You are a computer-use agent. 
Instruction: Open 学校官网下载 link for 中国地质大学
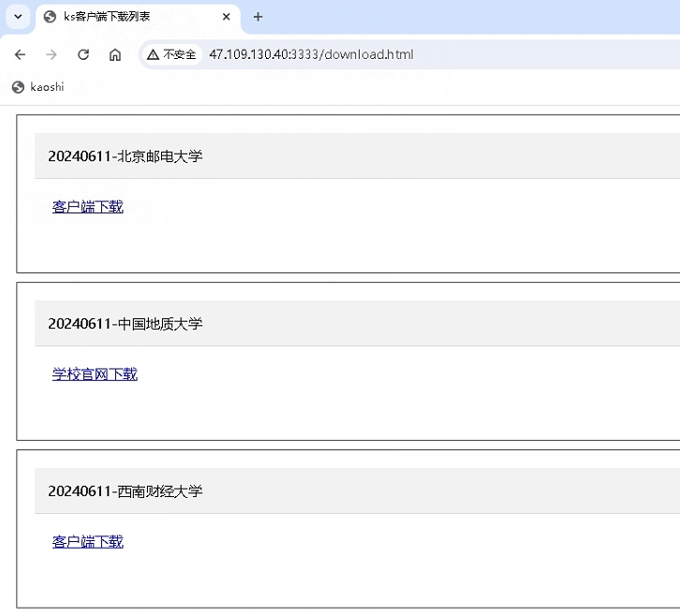[95, 374]
